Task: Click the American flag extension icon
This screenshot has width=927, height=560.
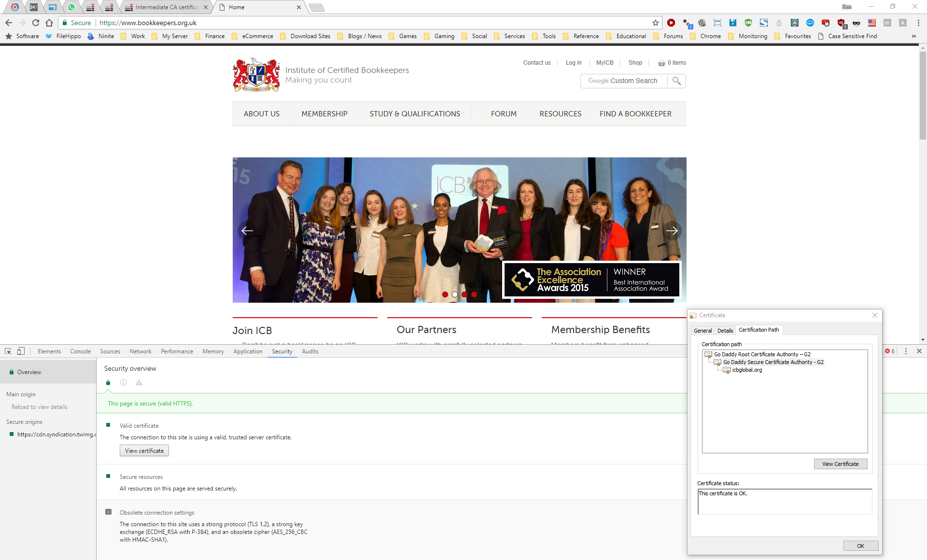Action: tap(872, 23)
